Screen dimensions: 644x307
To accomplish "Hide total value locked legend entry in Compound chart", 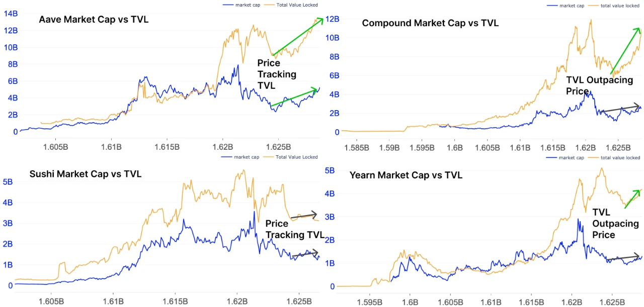I will tap(614, 6).
